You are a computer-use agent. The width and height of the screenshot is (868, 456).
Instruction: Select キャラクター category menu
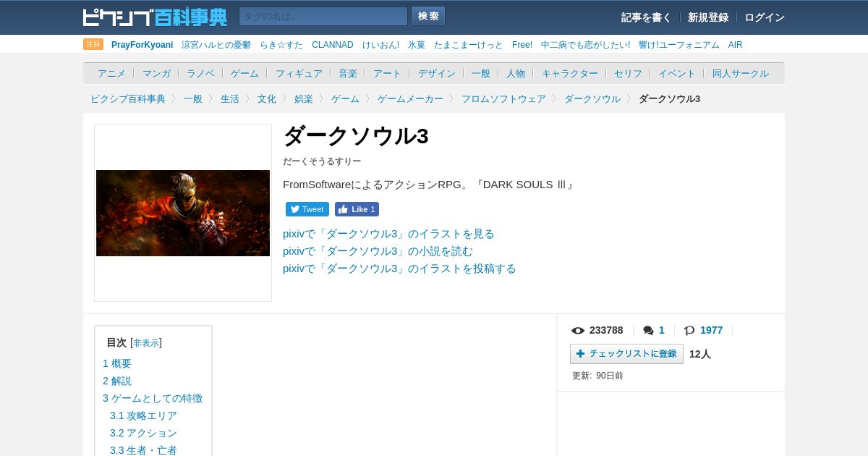point(570,73)
